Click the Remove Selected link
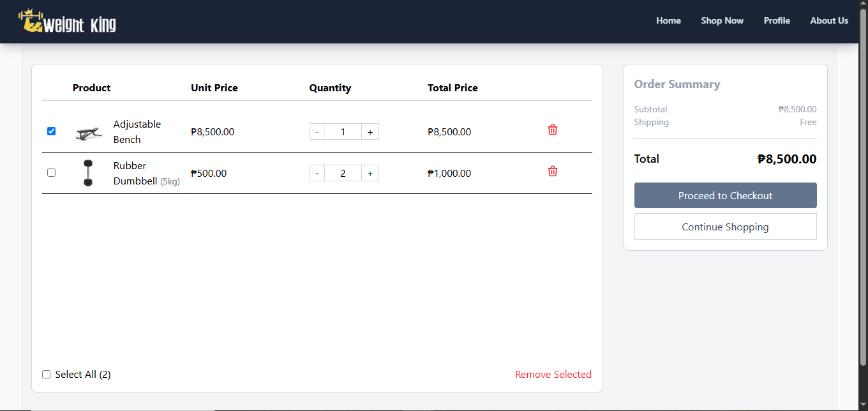Viewport: 868px width, 411px height. click(553, 375)
